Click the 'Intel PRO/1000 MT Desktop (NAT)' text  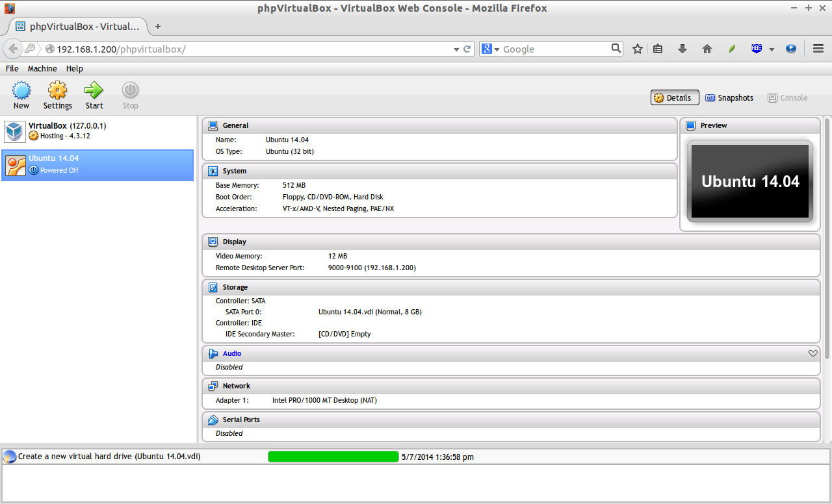[x=324, y=400]
